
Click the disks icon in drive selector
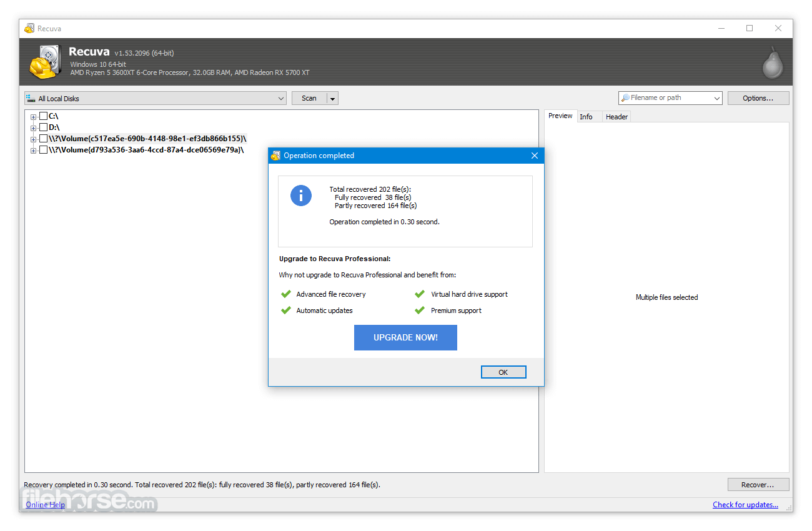click(31, 98)
